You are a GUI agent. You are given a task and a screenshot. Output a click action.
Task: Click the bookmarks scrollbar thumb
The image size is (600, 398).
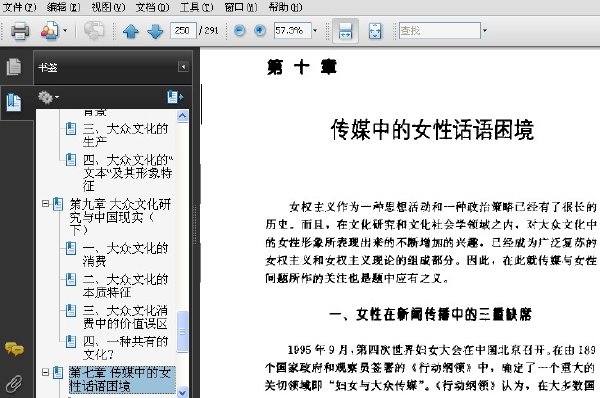(183, 331)
